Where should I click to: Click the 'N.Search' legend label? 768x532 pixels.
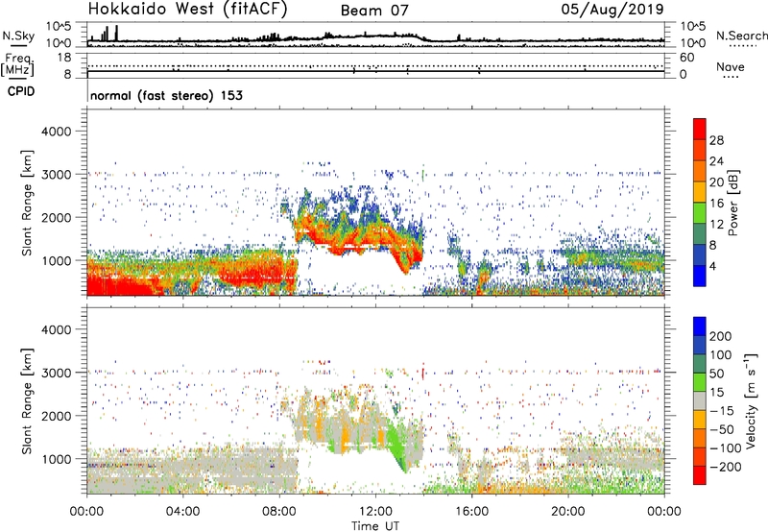tap(741, 36)
